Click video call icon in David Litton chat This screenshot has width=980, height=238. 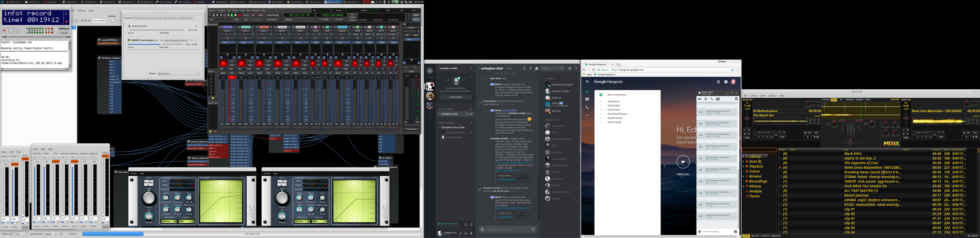click(700, 99)
